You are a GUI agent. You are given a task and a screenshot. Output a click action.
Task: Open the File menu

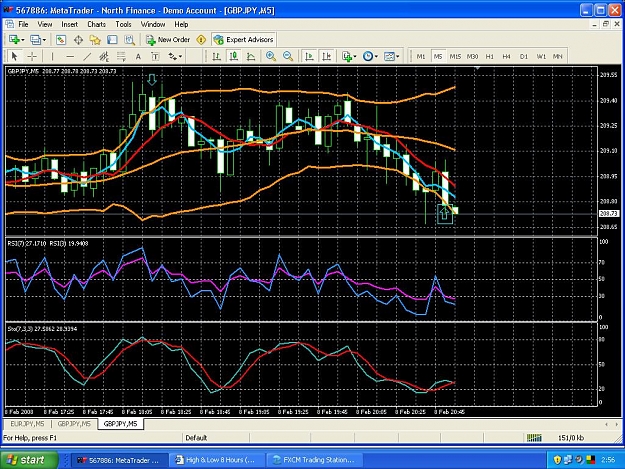point(24,24)
